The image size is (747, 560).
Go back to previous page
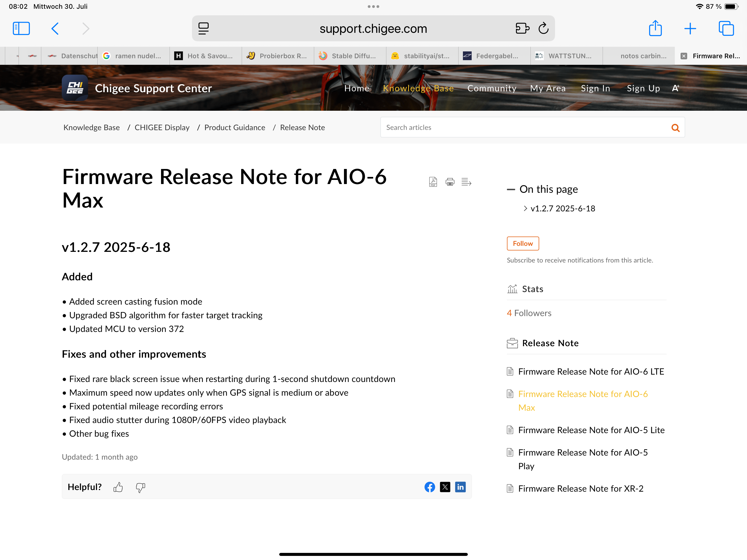pyautogui.click(x=55, y=28)
